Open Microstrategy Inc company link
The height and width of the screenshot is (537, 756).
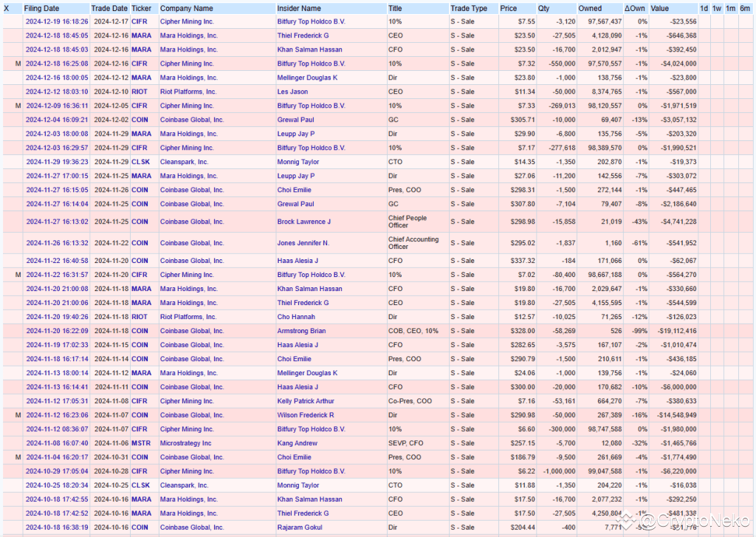(185, 443)
